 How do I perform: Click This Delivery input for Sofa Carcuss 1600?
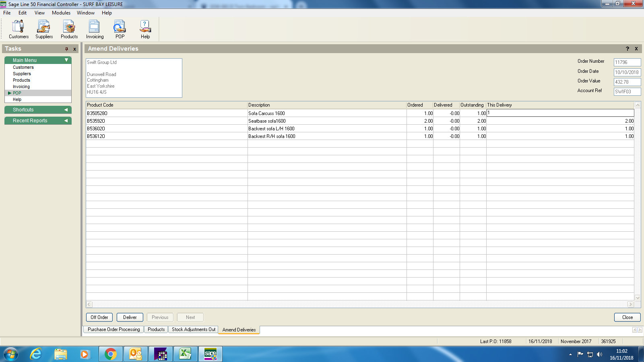pos(560,113)
